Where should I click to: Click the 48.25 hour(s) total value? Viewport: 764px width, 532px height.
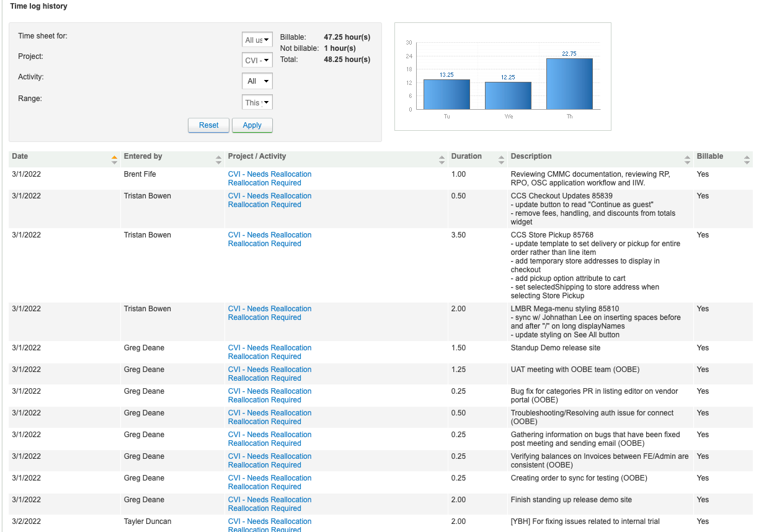[347, 60]
